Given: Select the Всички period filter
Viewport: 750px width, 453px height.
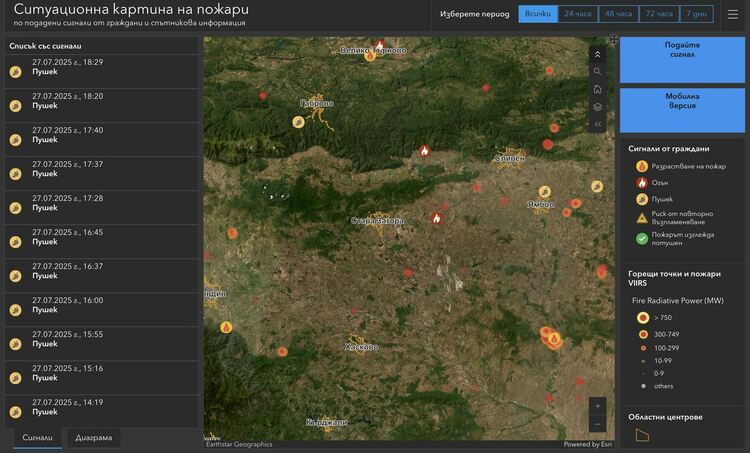Looking at the screenshot, I should coord(537,14).
